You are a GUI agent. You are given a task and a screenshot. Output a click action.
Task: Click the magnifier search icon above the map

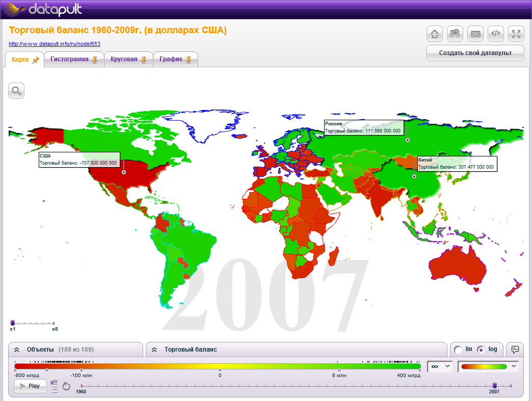(x=16, y=91)
